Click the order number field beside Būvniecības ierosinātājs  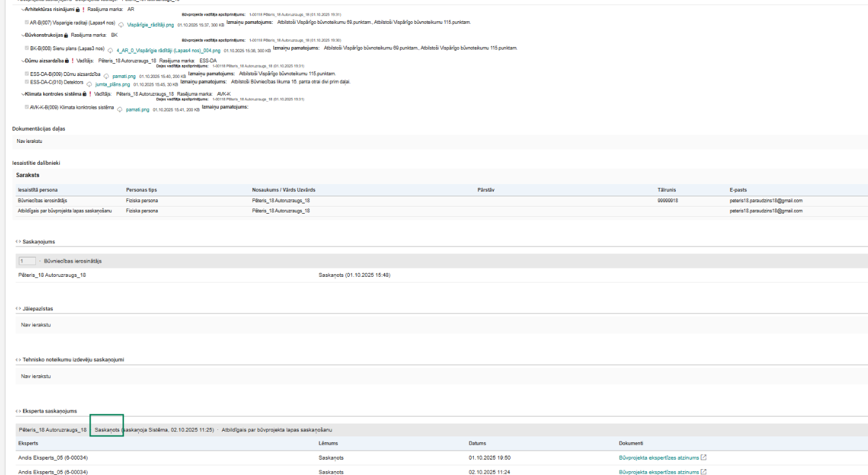coord(27,261)
